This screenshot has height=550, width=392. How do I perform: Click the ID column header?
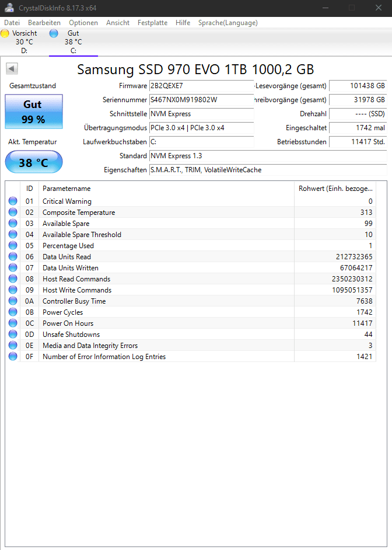pos(29,189)
